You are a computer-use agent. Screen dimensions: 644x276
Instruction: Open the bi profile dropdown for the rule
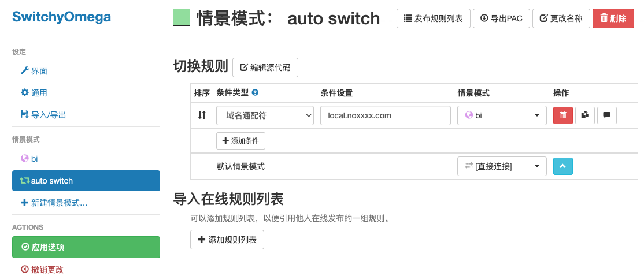(x=502, y=115)
